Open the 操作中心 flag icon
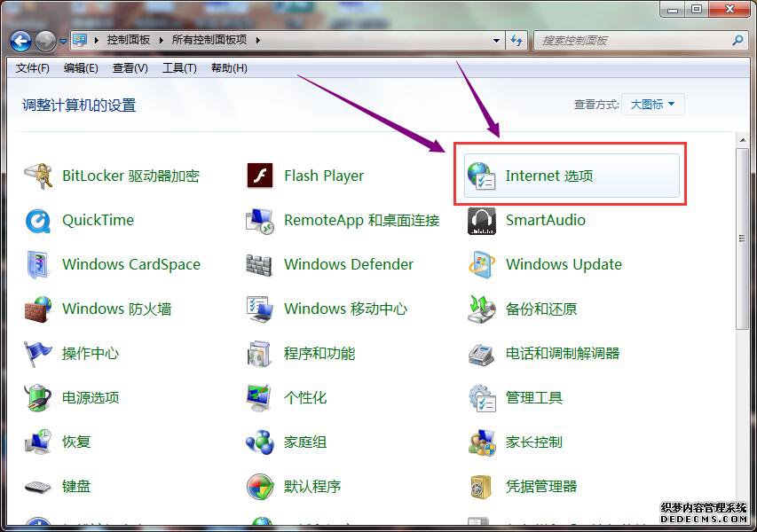Image resolution: width=757 pixels, height=532 pixels. tap(38, 354)
